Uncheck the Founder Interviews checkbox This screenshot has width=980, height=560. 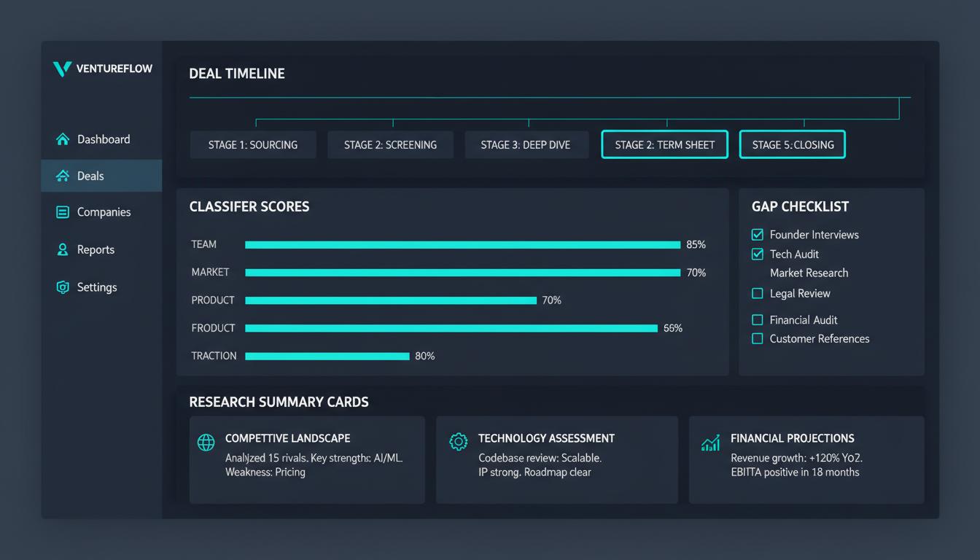(x=758, y=235)
